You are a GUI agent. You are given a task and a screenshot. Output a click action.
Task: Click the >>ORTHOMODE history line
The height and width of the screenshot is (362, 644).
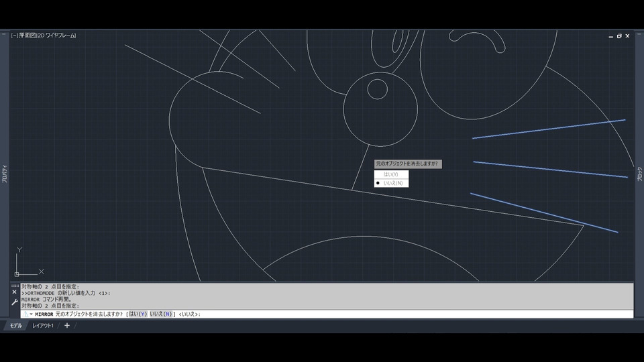(66, 293)
